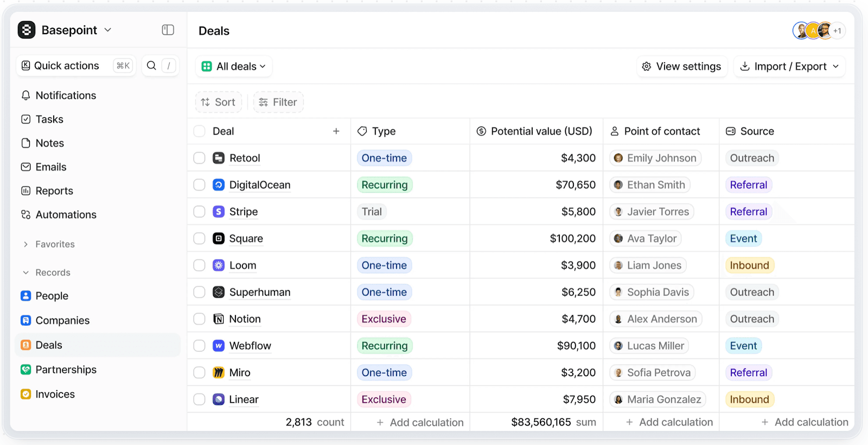Screen dimensions: 868x445
Task: Click the $100,200 value cell
Action: point(537,238)
